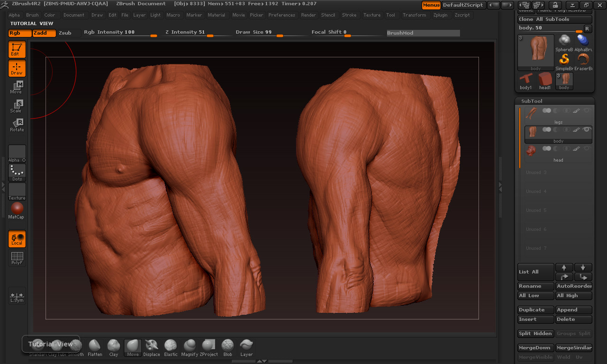Open the Alpha selector box
Image resolution: width=607 pixels, height=364 pixels.
(x=17, y=153)
